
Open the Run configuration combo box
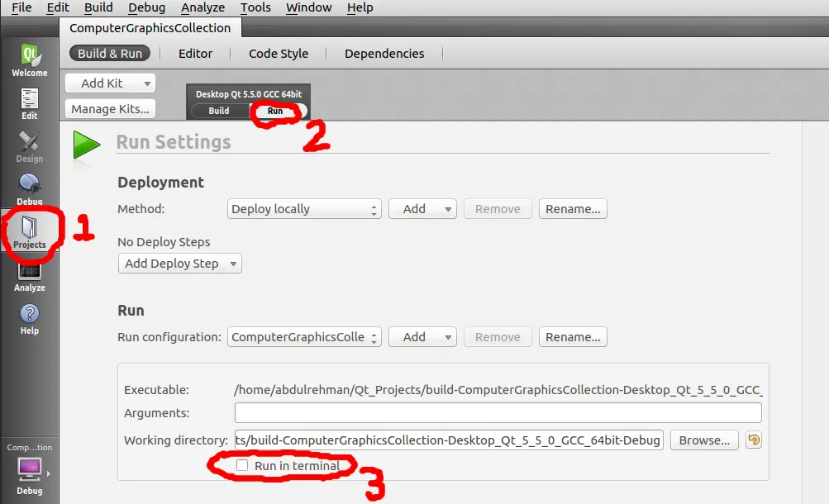304,337
